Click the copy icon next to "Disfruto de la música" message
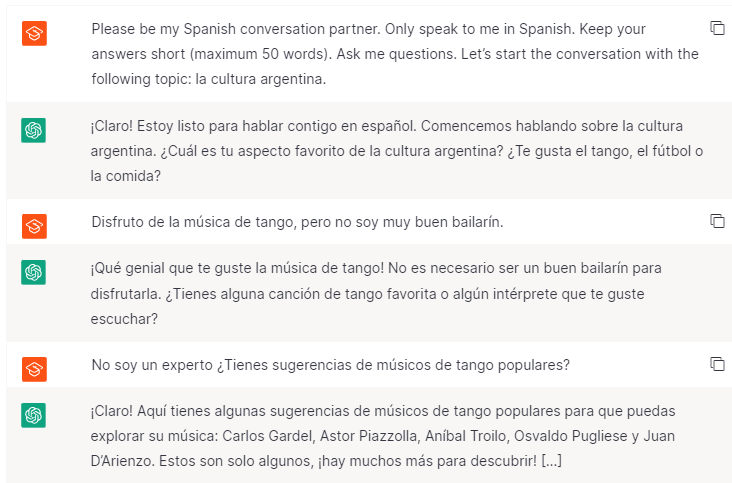The width and height of the screenshot is (732, 483). (716, 220)
